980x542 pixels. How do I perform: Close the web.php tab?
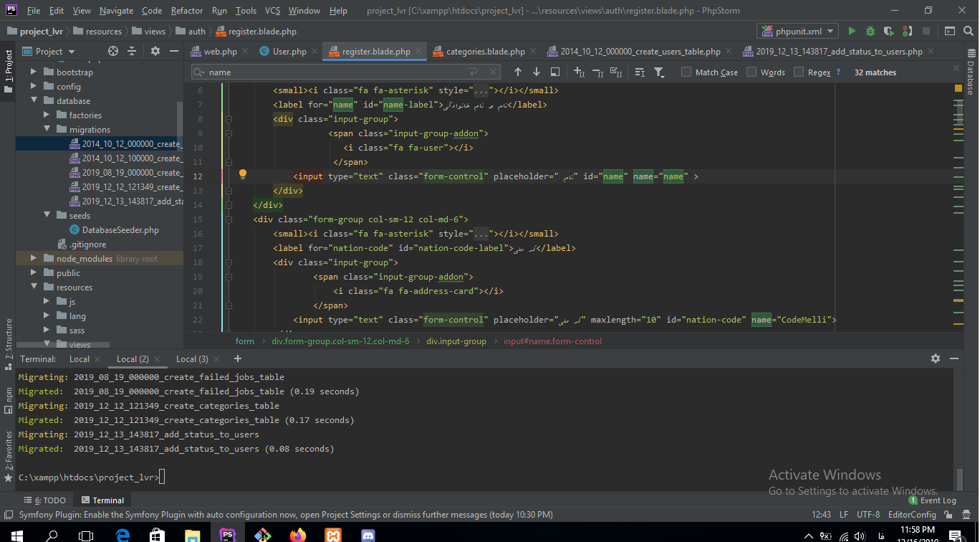pos(245,52)
